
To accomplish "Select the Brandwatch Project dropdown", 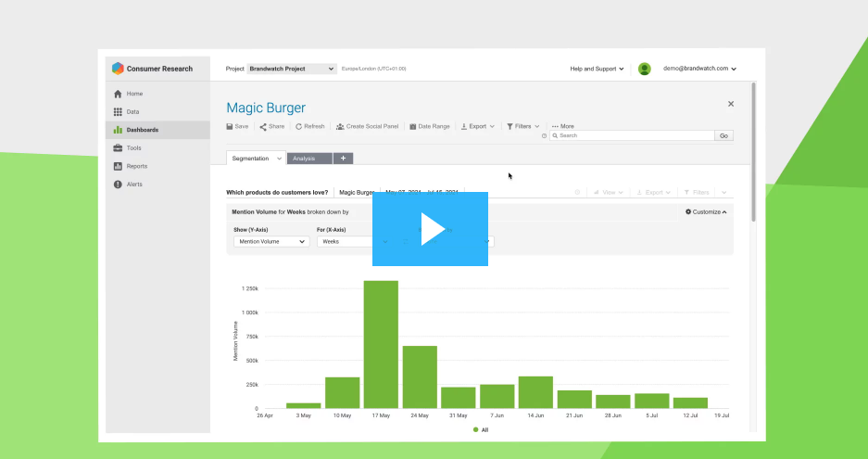I will [292, 69].
